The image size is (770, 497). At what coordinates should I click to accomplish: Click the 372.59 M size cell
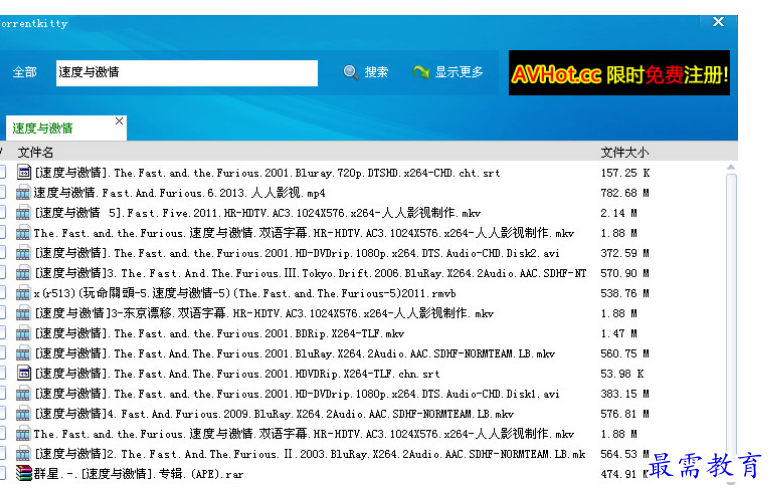pyautogui.click(x=625, y=253)
